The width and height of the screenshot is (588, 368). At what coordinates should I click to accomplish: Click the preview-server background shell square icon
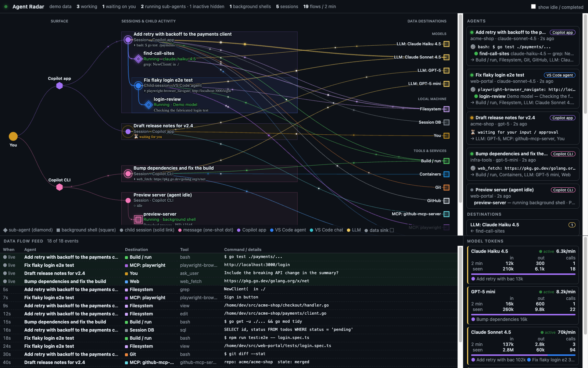coord(138,220)
